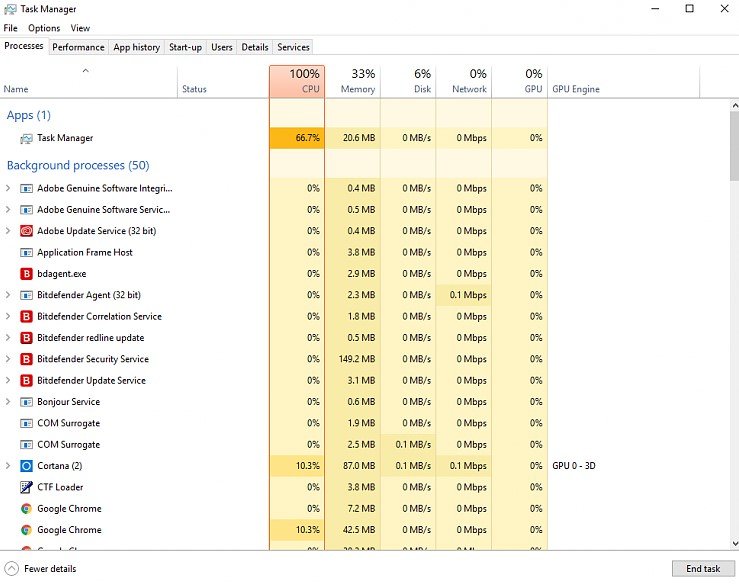Click the Adobe Genuine Software Integrity process icon
The width and height of the screenshot is (739, 584).
point(26,189)
